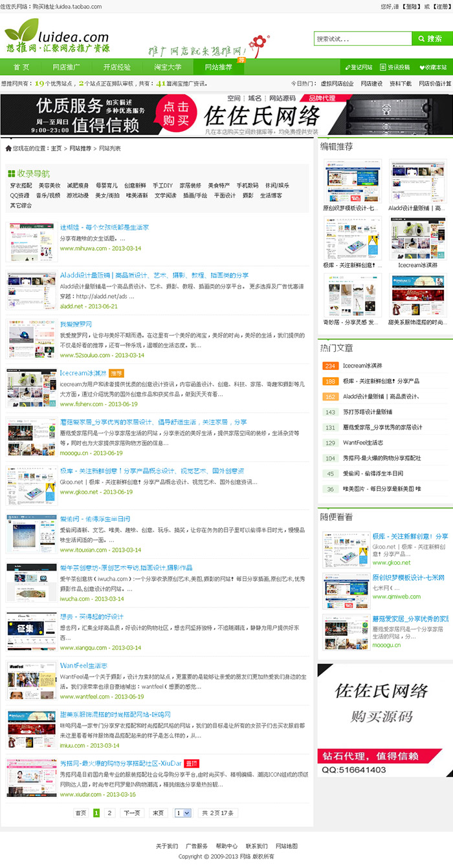Screen dimensions: 453x868
Task: Click 收藏本站 with heart icon
Action: (x=432, y=67)
